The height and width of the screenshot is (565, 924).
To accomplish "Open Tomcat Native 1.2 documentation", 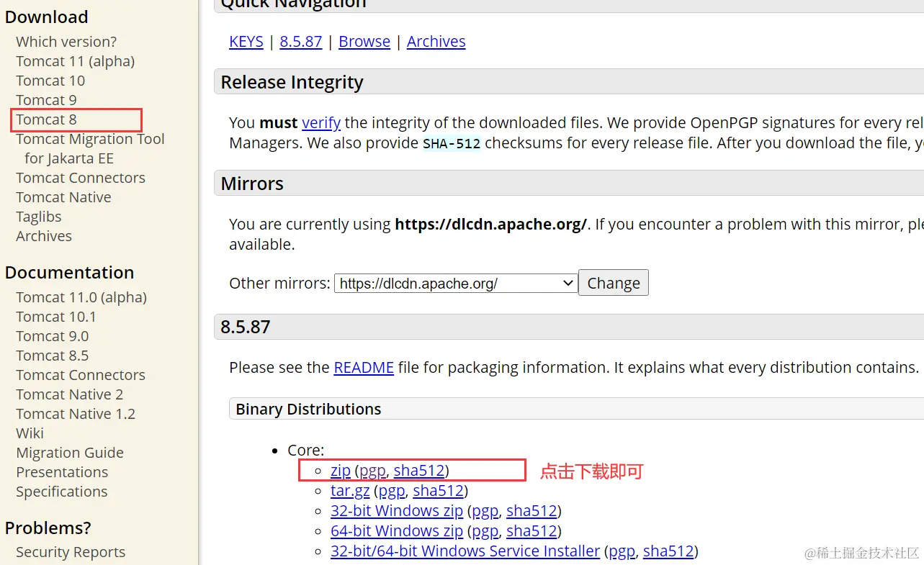I will click(76, 414).
